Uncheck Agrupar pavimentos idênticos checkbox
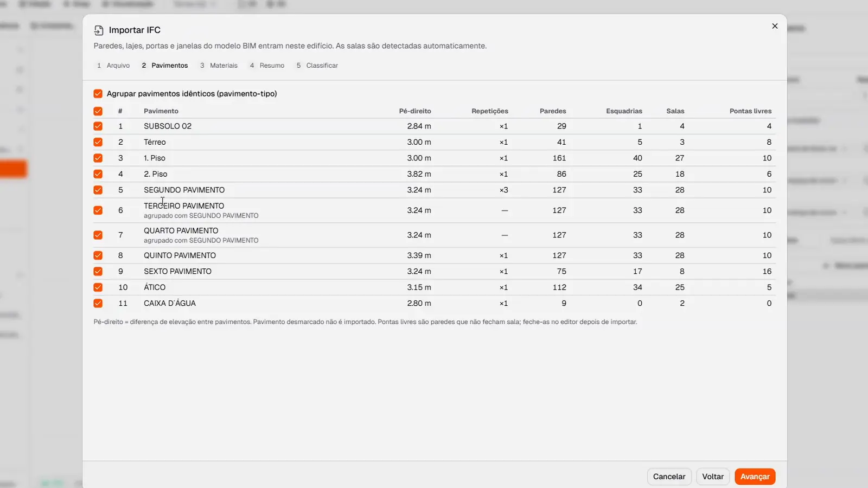 (x=98, y=94)
